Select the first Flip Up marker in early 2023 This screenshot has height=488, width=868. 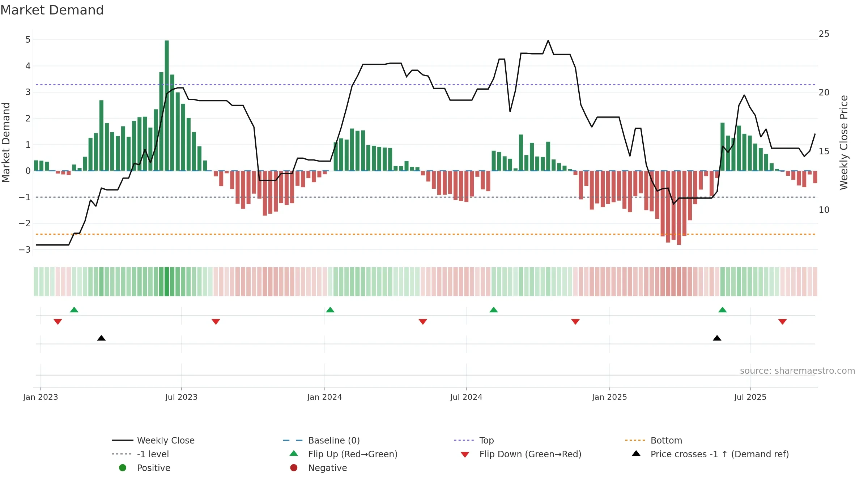point(74,310)
